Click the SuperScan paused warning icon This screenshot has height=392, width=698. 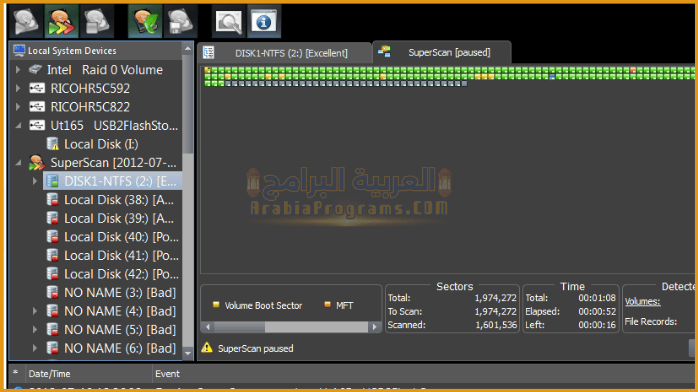pos(207,348)
